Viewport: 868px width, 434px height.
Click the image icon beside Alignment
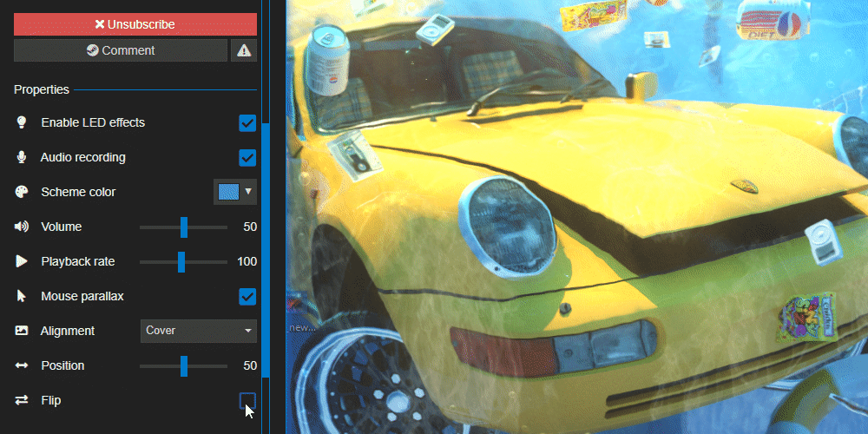pos(22,331)
